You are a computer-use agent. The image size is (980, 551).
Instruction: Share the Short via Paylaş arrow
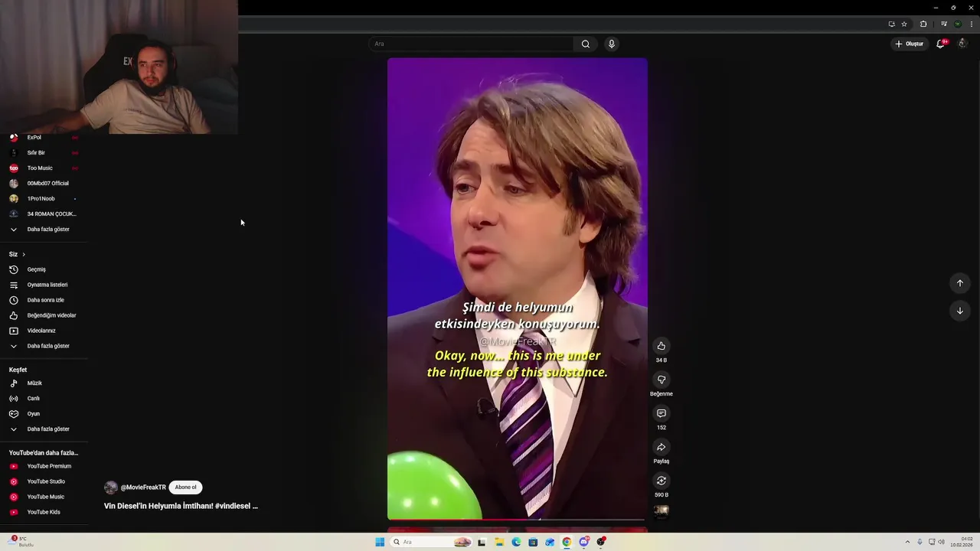tap(661, 447)
